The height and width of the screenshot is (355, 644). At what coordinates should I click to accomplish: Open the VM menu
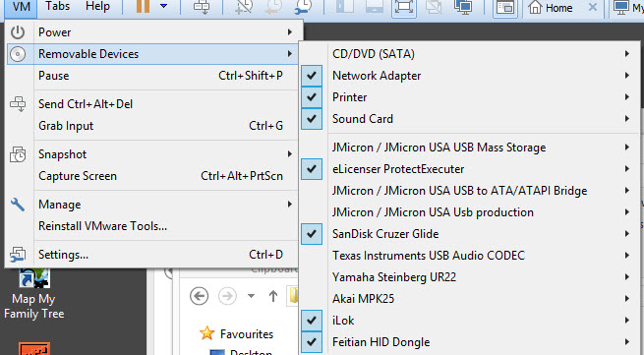(x=21, y=7)
